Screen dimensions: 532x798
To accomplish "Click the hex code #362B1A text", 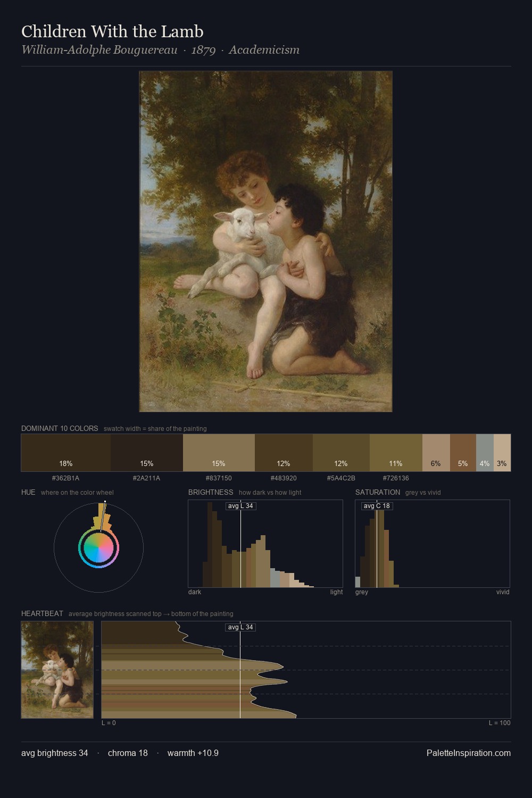I will click(65, 478).
